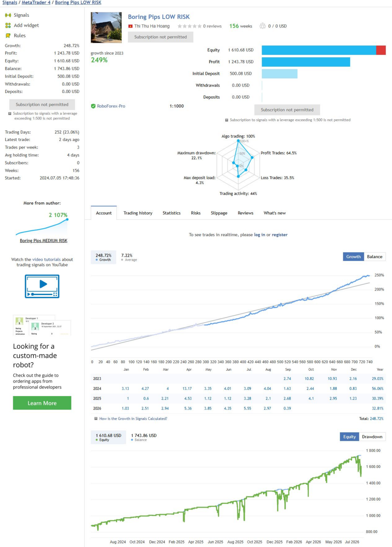Select the Growth chart toggle
Viewport: 392px width, 547px height.
[x=353, y=257]
